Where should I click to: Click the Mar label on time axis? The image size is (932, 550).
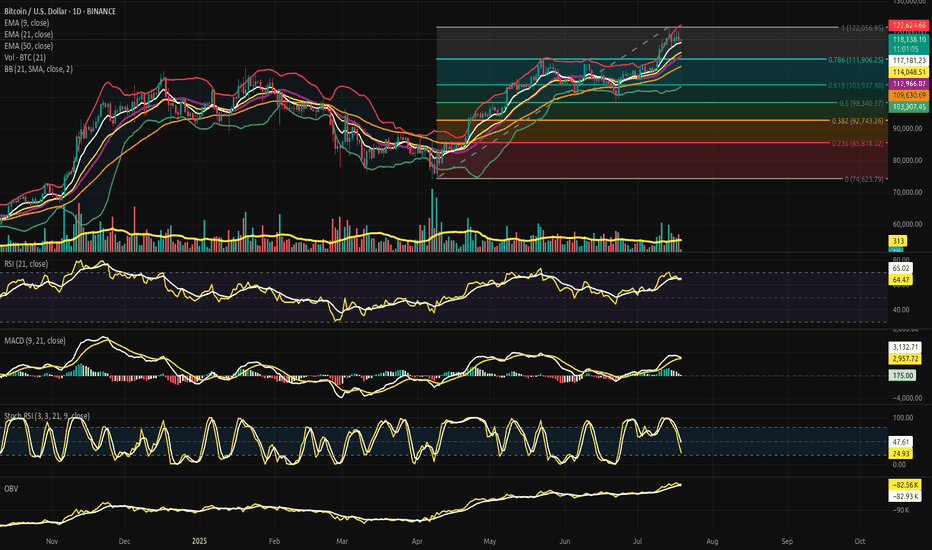(342, 542)
